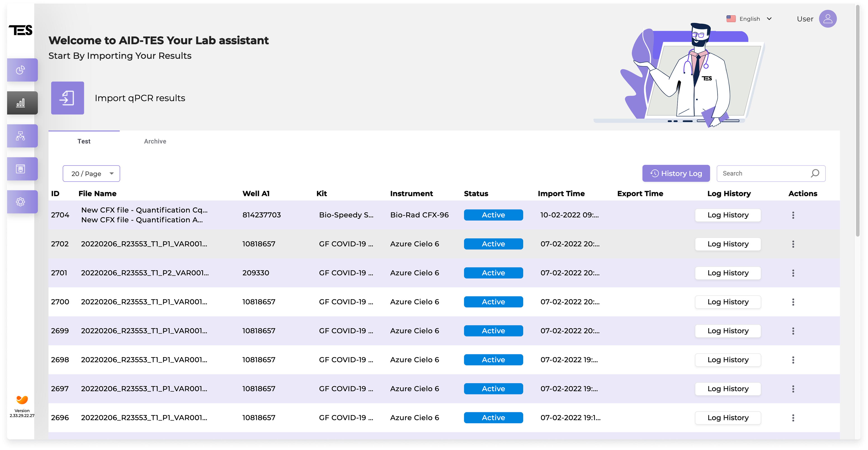This screenshot has width=868, height=450.
Task: Select the bar chart results sidebar icon
Action: (x=21, y=103)
